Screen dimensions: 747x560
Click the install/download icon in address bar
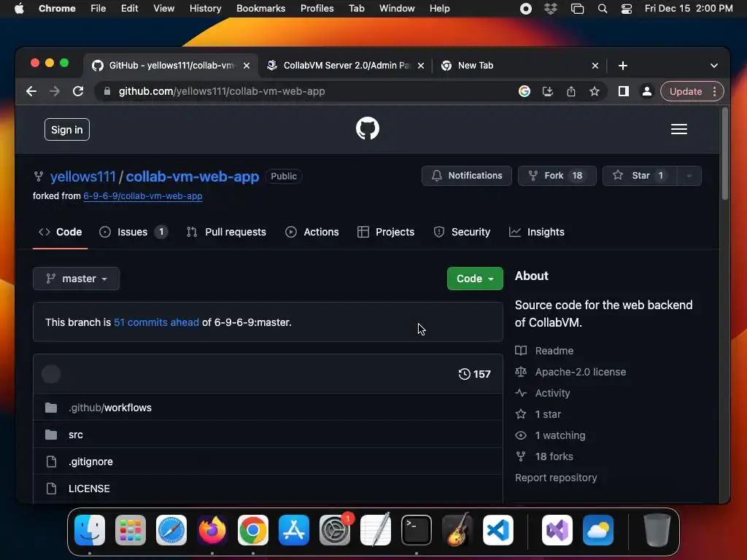[547, 91]
